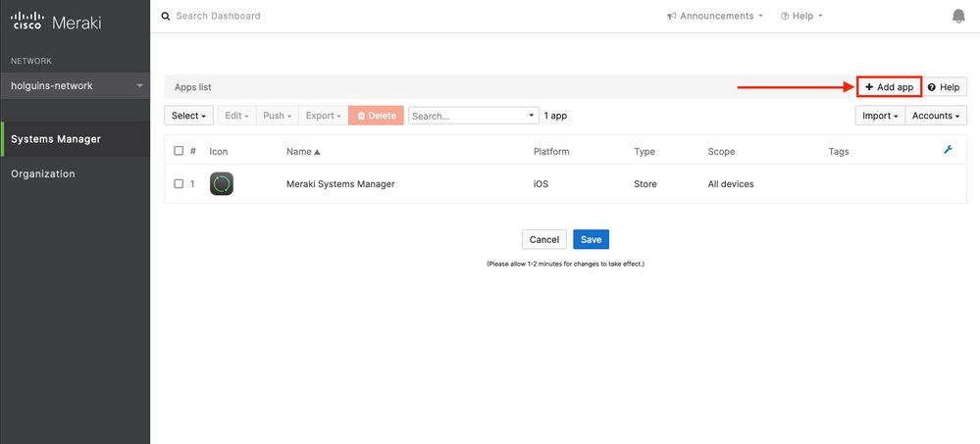Go to Organization in the sidebar
980x444 pixels.
pos(43,173)
